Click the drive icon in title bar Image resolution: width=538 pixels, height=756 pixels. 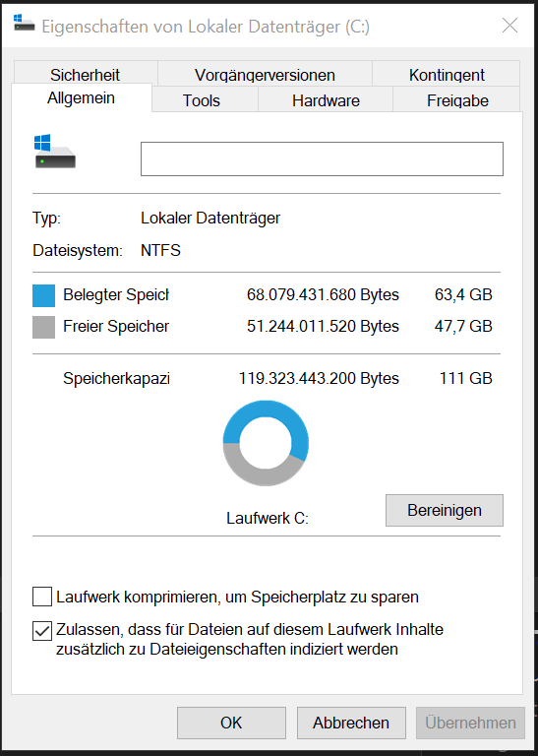(24, 24)
